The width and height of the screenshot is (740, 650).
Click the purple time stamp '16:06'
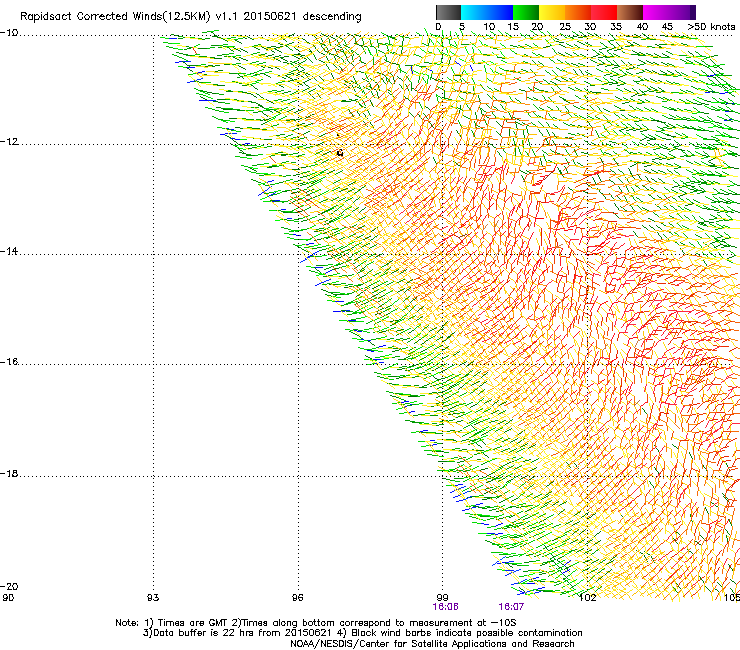pyautogui.click(x=446, y=607)
